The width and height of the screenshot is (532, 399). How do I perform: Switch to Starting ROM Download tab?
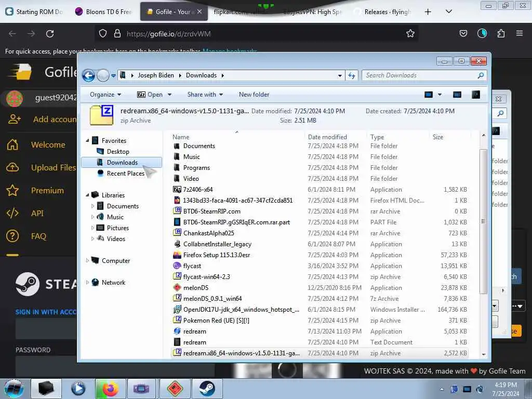[x=34, y=12]
